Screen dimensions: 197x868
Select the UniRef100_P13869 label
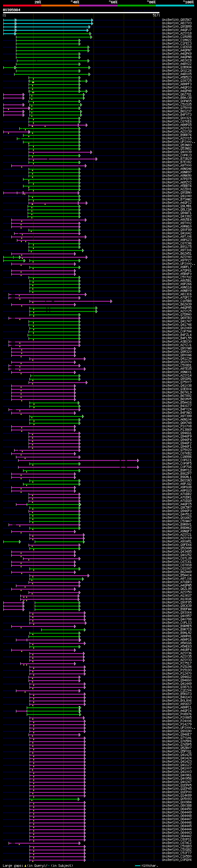pos(177,429)
